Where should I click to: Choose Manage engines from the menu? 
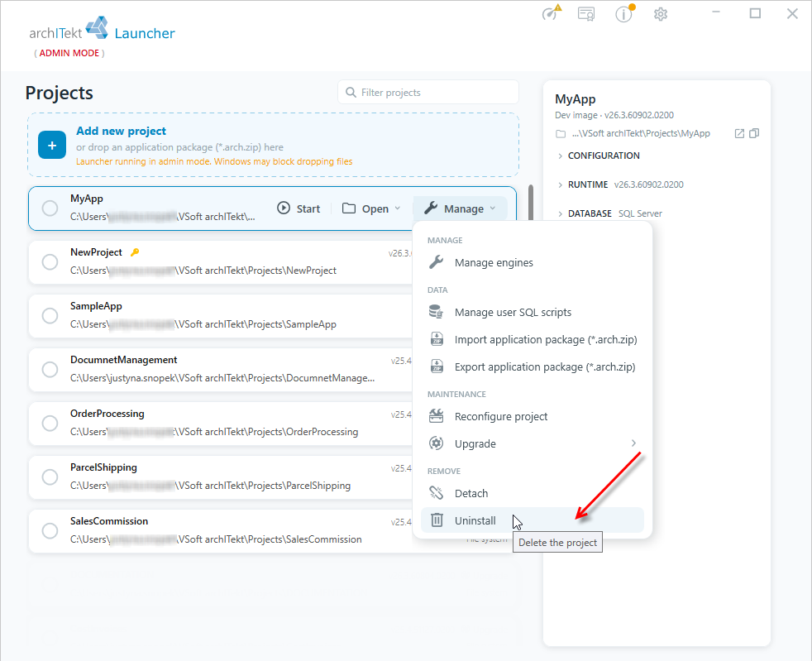[533, 262]
